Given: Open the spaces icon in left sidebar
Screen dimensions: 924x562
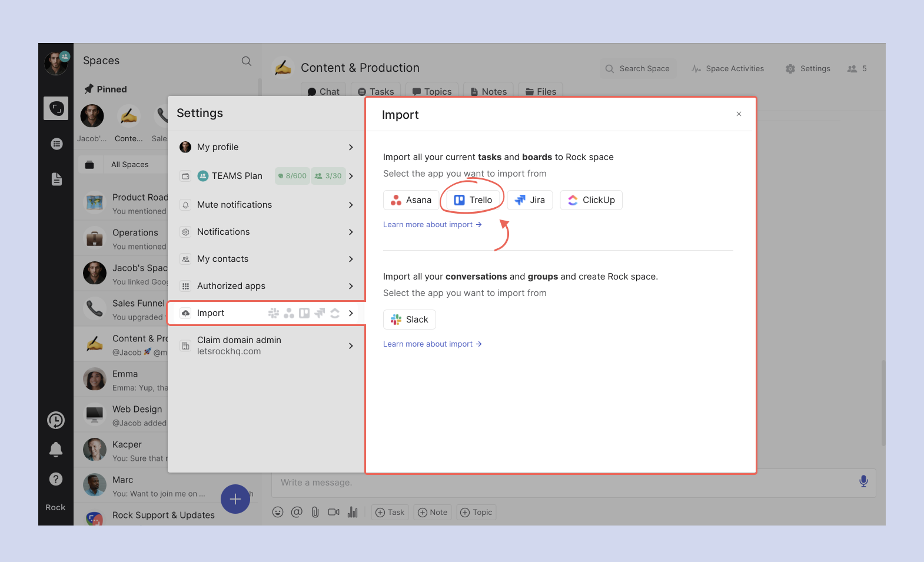Looking at the screenshot, I should click(x=56, y=108).
